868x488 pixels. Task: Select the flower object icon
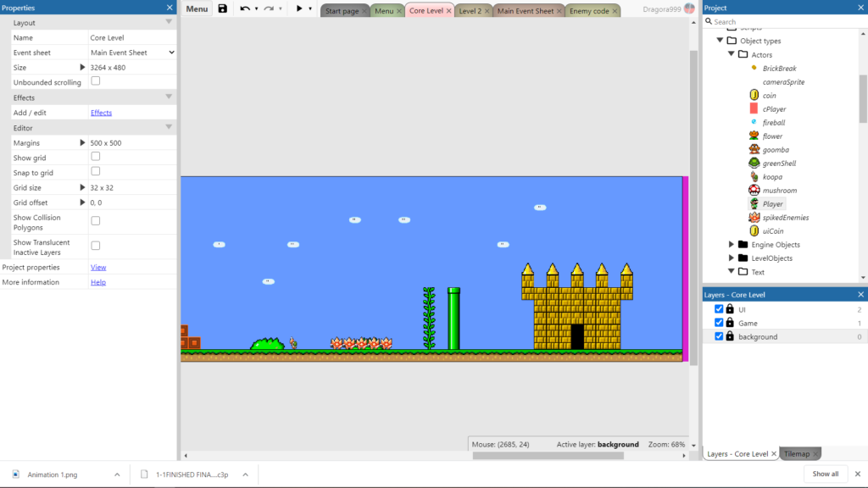pos(754,136)
